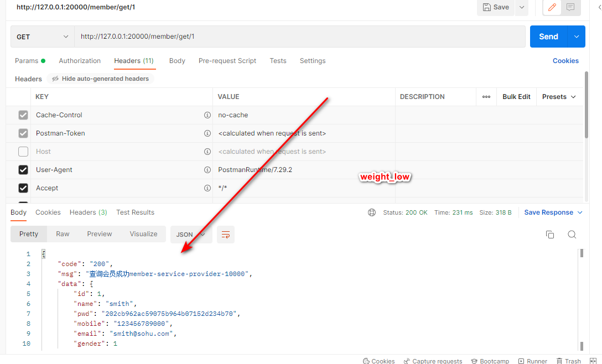This screenshot has width=602, height=364.
Task: Expand the Save options arrow
Action: point(522,7)
